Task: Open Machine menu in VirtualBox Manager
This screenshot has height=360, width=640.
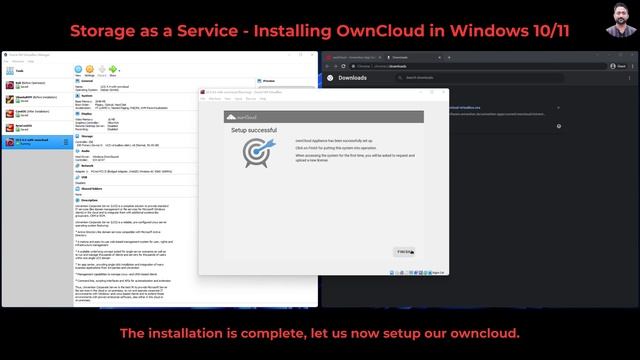Action: (x=18, y=61)
